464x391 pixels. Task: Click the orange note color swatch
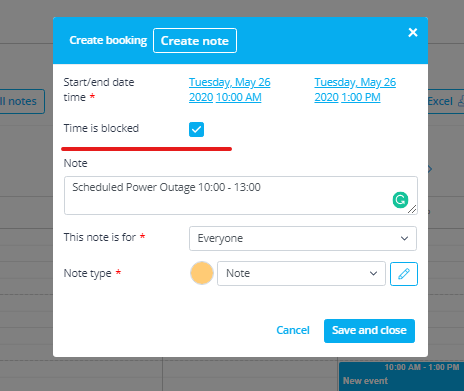click(202, 273)
